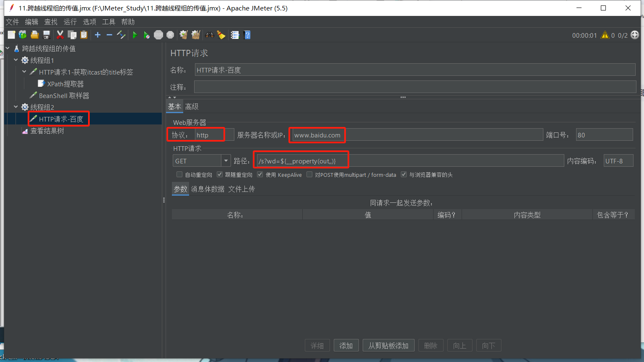Open the 选项 menu
The width and height of the screenshot is (644, 362).
[89, 22]
